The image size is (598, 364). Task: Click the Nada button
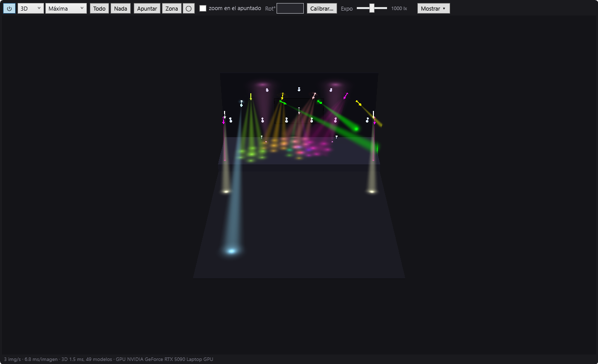121,9
